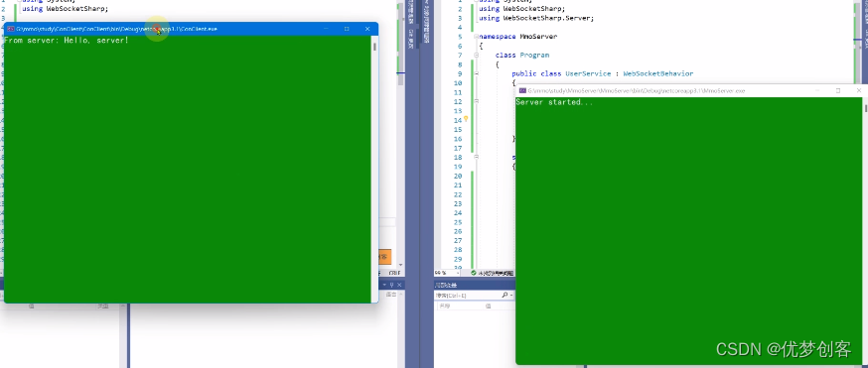Close the bottom-left tool panel with its X
Screen dimensions: 868x368
coord(399,285)
